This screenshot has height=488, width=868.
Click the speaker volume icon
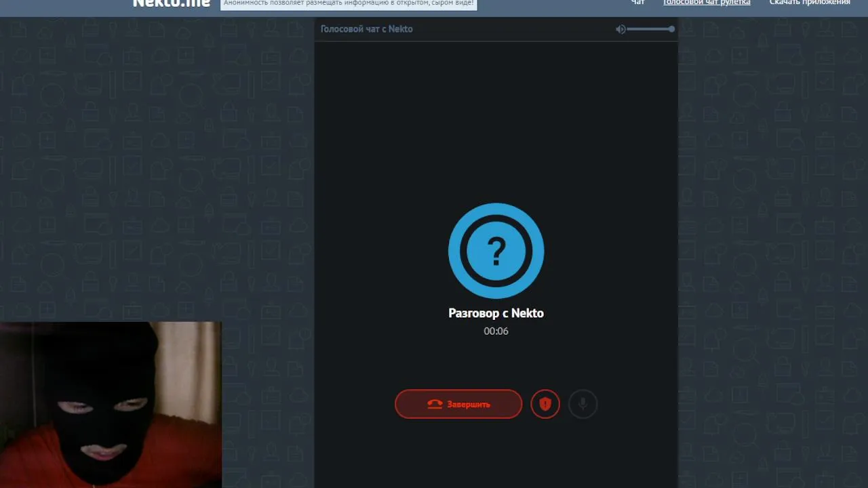pyautogui.click(x=620, y=29)
